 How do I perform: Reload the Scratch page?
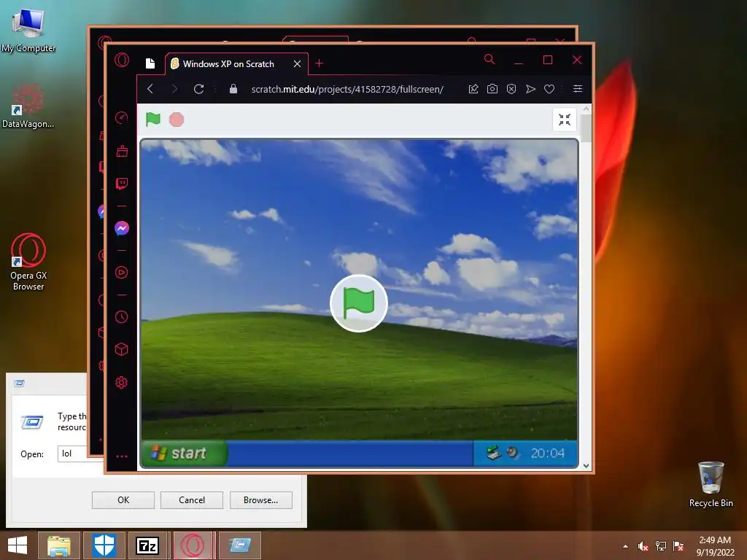tap(198, 89)
